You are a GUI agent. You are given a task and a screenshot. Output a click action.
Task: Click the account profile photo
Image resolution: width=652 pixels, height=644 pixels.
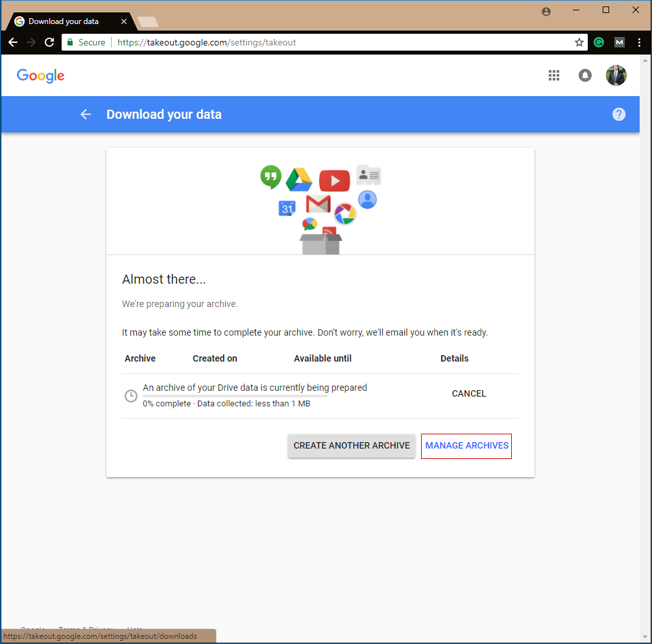(x=616, y=75)
